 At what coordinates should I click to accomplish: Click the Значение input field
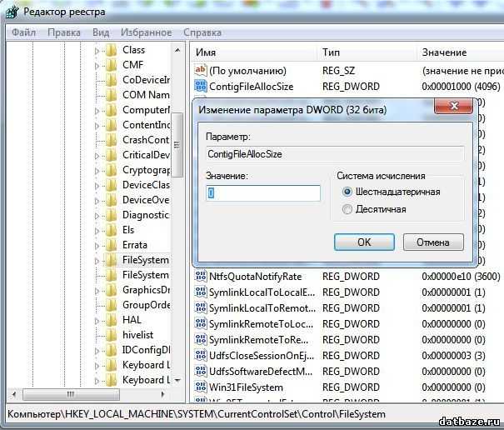[263, 192]
